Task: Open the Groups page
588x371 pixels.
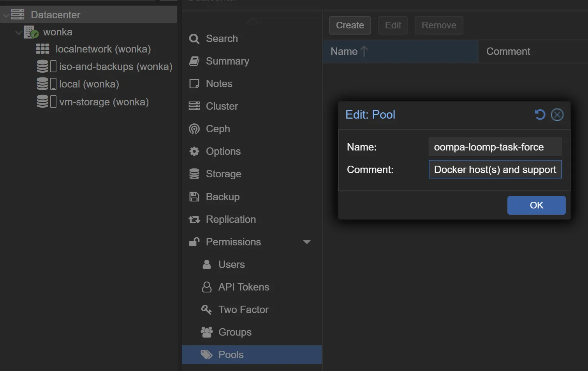Action: point(252,332)
